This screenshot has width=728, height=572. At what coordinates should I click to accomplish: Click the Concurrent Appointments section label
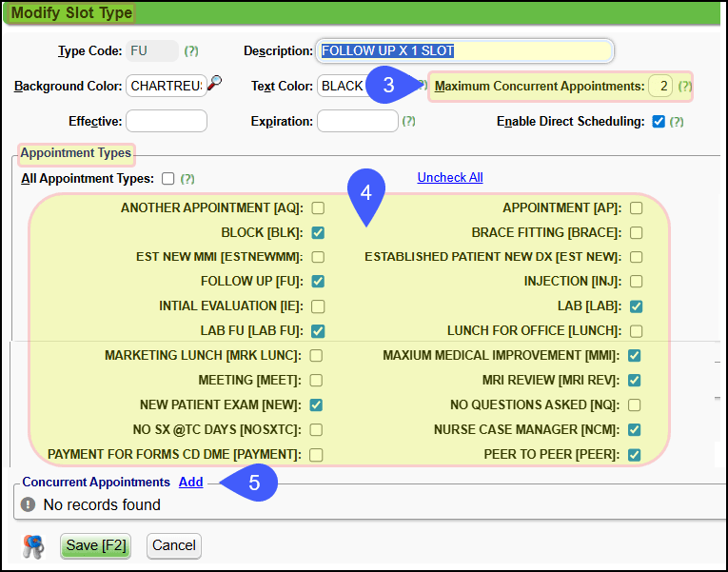click(96, 482)
